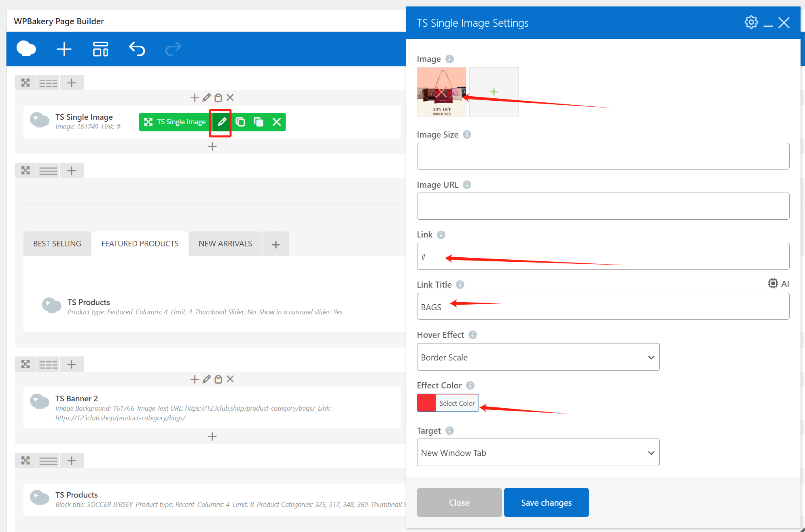Viewport: 805px width, 532px height.
Task: Remove the uploaded handbag image
Action: coord(441,91)
